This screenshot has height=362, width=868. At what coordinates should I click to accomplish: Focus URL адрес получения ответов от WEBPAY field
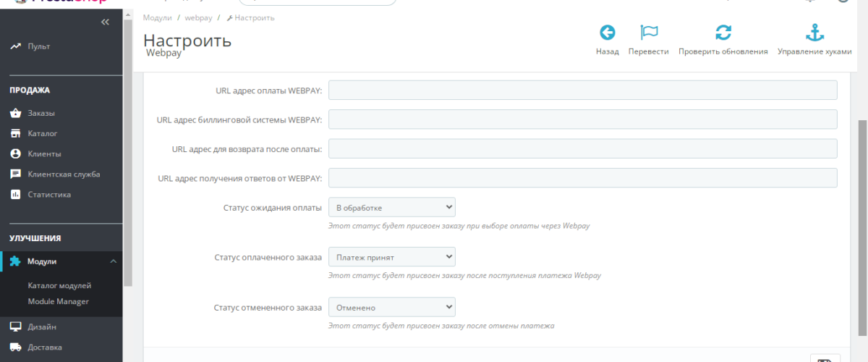[x=582, y=178]
